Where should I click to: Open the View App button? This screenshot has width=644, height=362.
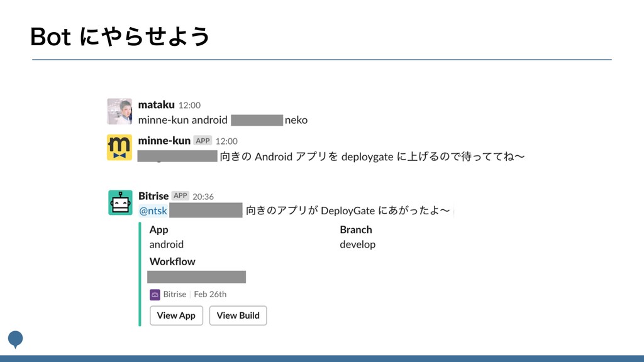pos(176,315)
